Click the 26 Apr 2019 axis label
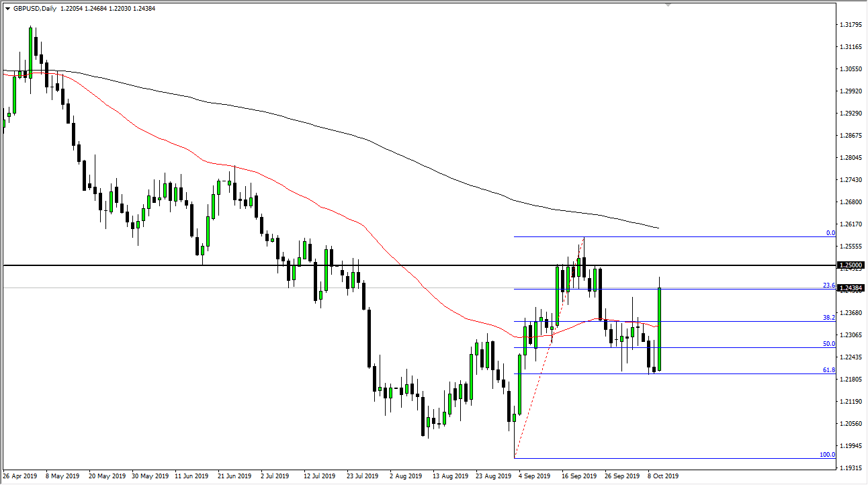 (x=19, y=476)
